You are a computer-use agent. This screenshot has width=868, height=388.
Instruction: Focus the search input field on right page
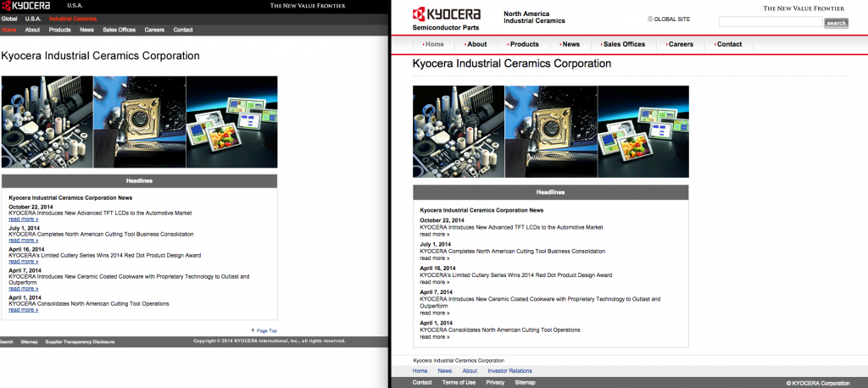click(x=771, y=22)
